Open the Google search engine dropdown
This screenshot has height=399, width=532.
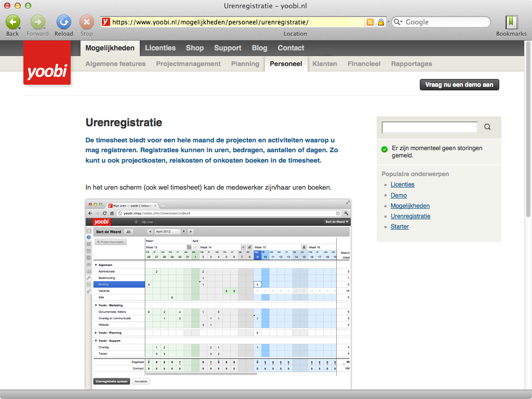(398, 22)
